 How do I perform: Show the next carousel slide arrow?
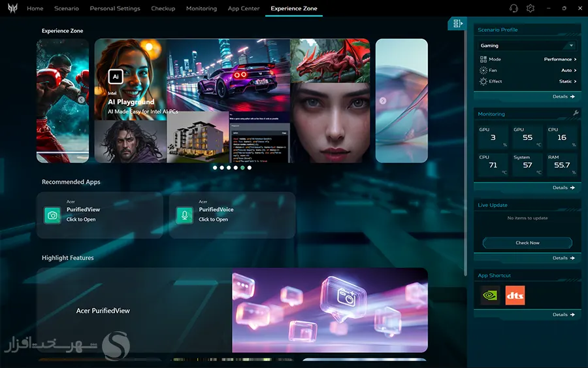click(382, 101)
